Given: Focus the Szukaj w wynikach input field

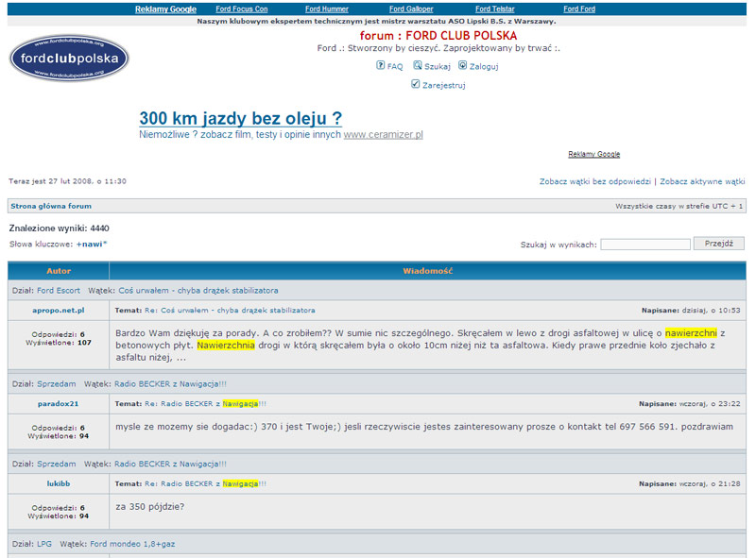Looking at the screenshot, I should (x=645, y=245).
